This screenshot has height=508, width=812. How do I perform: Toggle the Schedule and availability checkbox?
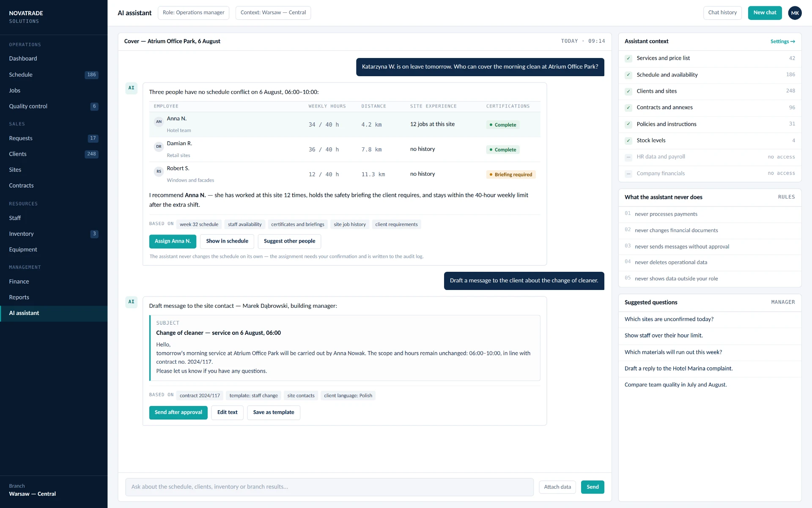628,75
